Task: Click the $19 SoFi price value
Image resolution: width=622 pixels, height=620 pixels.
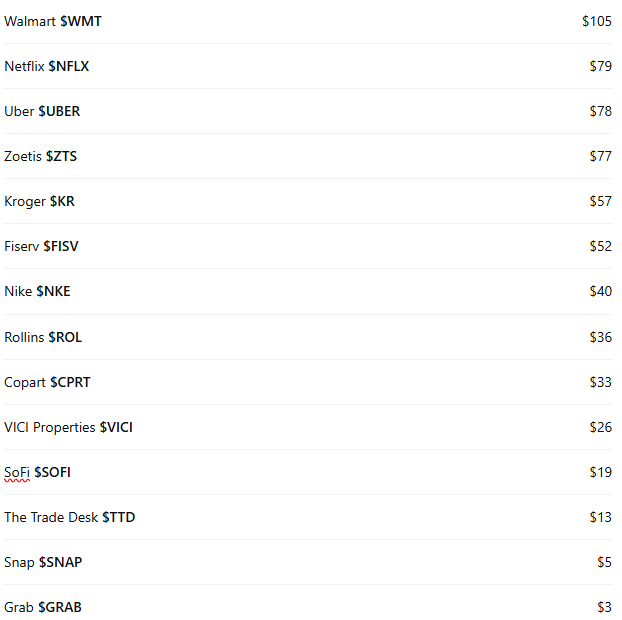Action: [601, 472]
